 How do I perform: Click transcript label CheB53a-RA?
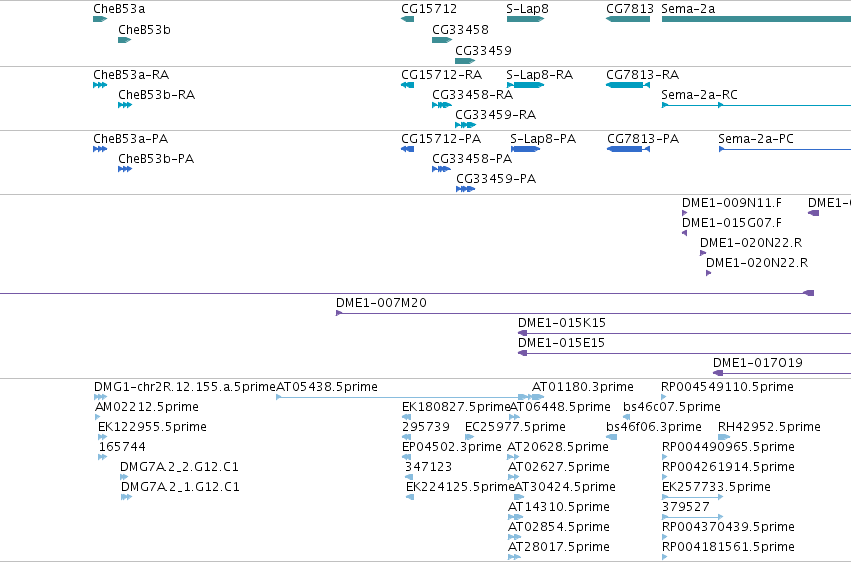pos(131,75)
